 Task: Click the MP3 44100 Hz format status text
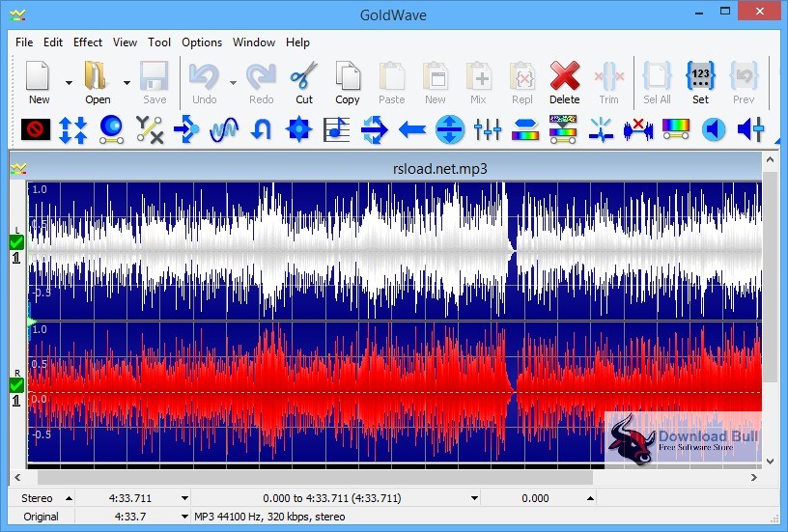click(269, 517)
